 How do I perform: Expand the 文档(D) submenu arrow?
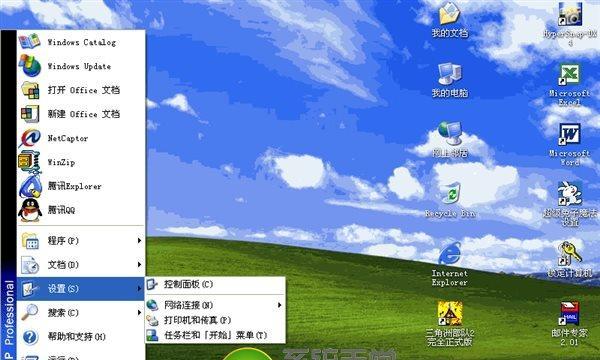(139, 264)
